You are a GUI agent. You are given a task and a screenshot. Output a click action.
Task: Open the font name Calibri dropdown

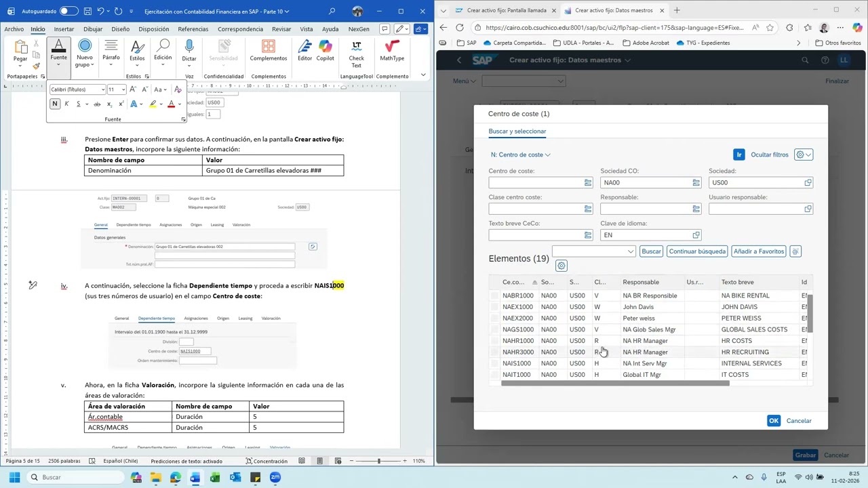pyautogui.click(x=102, y=89)
